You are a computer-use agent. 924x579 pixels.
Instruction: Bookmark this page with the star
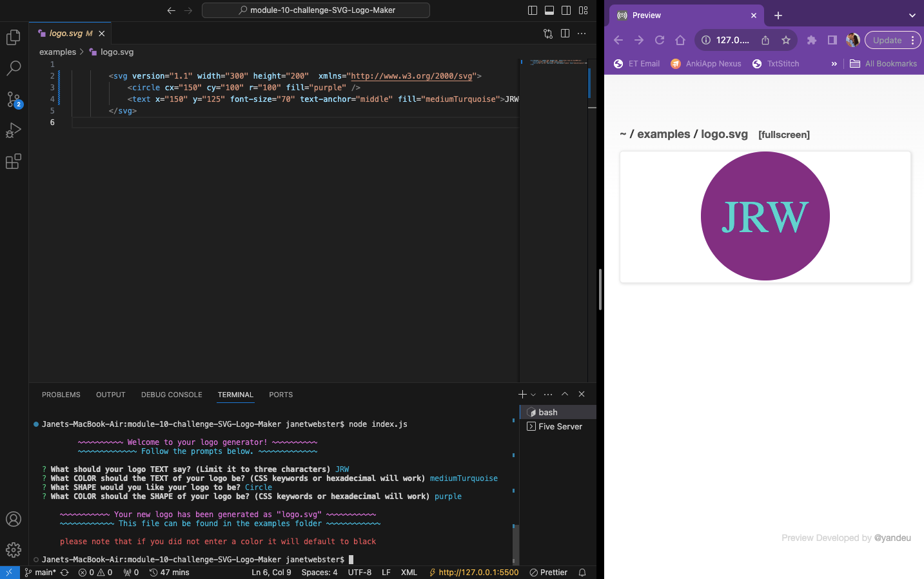pos(786,40)
